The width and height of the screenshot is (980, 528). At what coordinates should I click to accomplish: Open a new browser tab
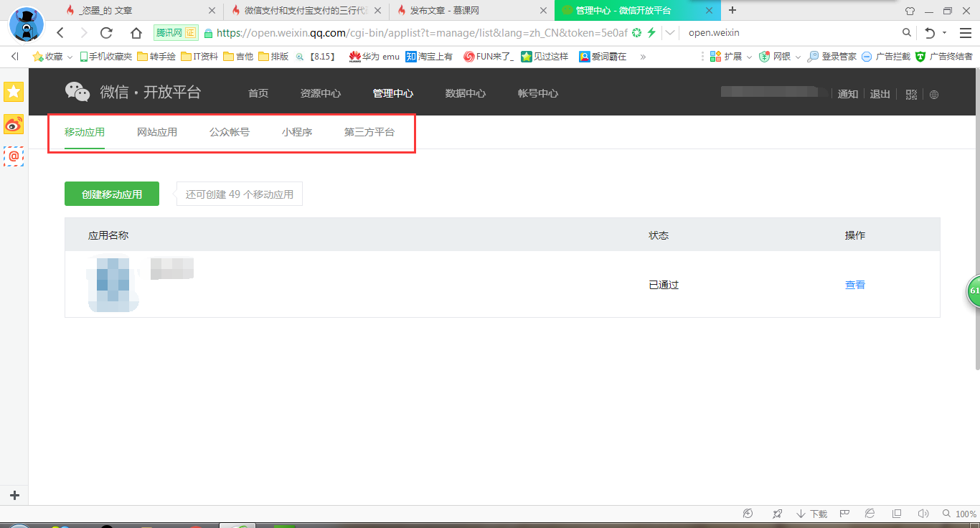[x=732, y=10]
